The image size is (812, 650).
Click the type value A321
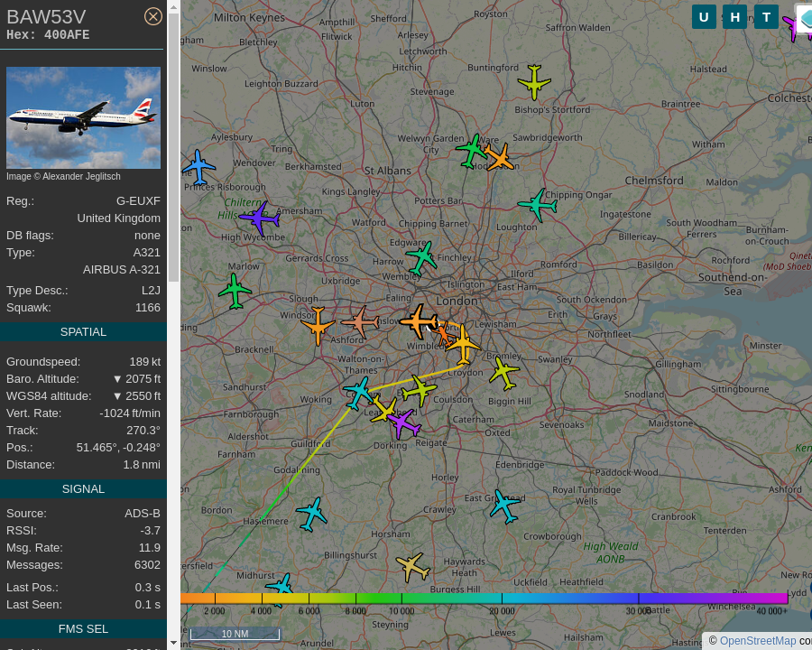146,253
